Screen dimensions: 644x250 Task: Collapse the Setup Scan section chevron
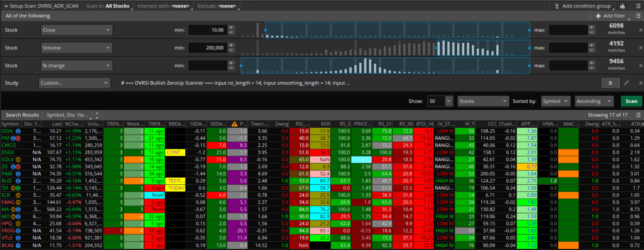pyautogui.click(x=6, y=6)
